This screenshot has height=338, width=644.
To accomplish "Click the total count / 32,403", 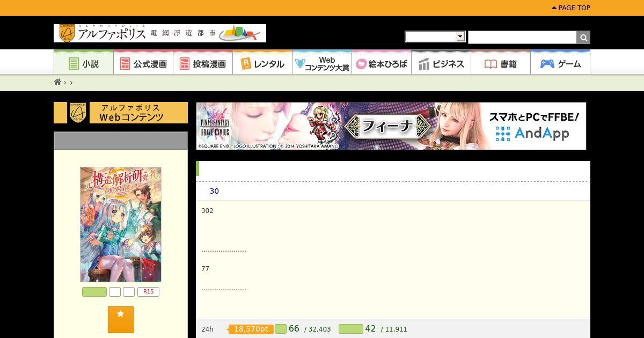I will point(318,329).
